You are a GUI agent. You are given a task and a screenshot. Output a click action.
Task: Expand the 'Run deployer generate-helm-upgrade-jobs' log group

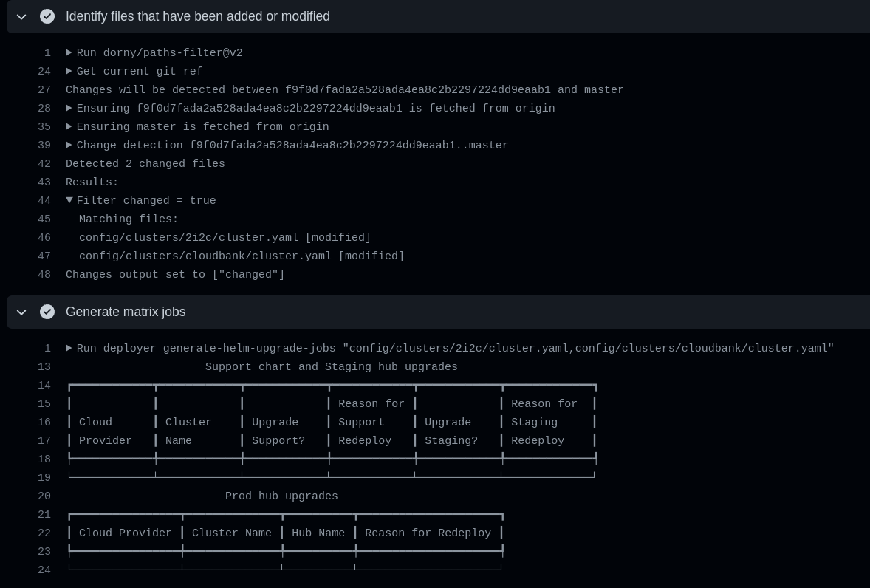click(69, 349)
